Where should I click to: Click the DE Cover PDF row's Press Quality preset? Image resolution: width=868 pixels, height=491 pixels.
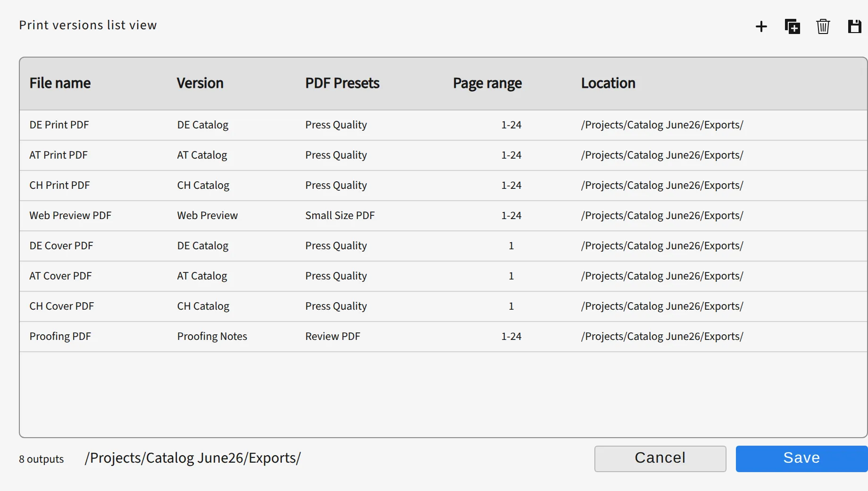[336, 246]
